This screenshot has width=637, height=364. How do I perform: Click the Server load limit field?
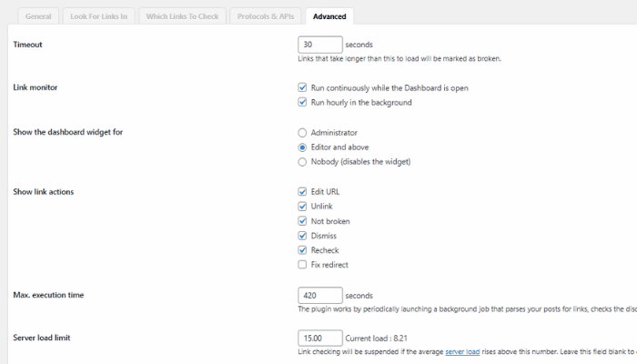coord(320,338)
